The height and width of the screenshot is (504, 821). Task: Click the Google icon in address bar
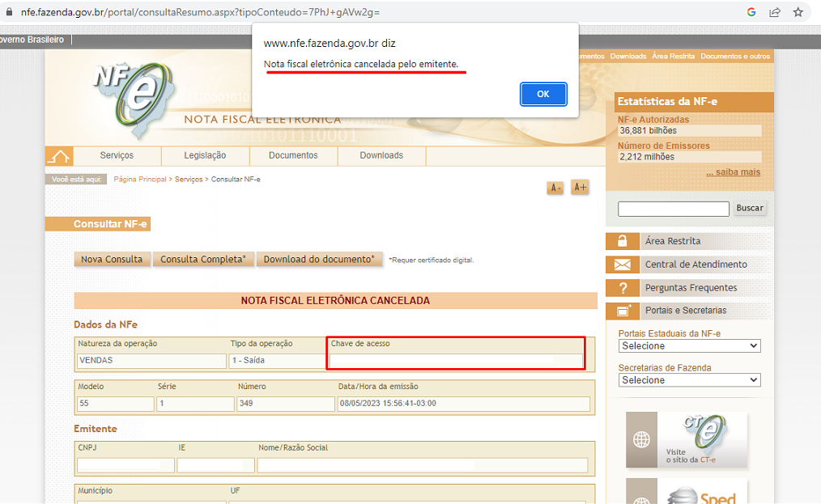pos(751,12)
